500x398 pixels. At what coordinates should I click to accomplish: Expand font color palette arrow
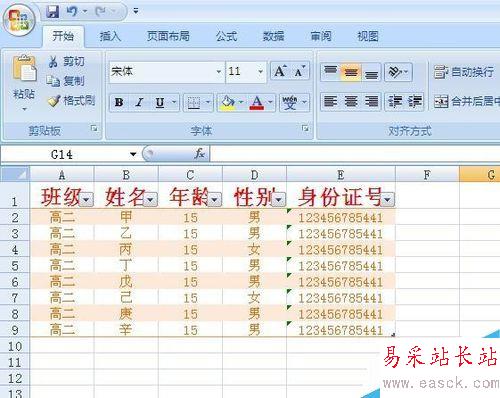(270, 102)
